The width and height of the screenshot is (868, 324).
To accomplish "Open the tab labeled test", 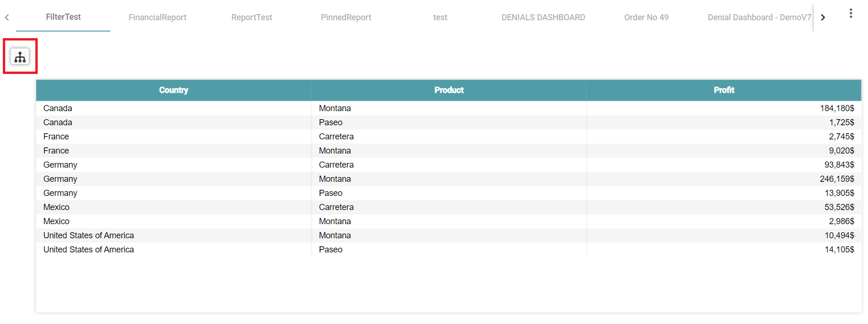I will (440, 17).
